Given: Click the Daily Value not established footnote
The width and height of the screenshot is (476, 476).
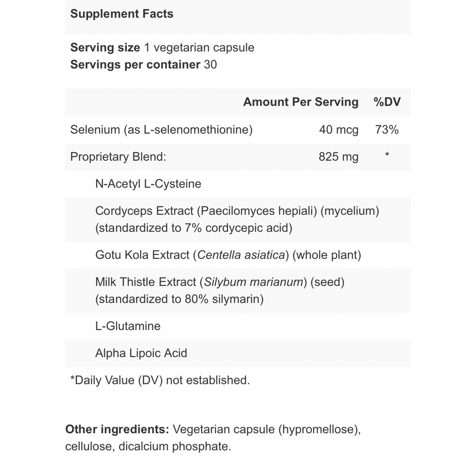Looking at the screenshot, I should coord(160,380).
